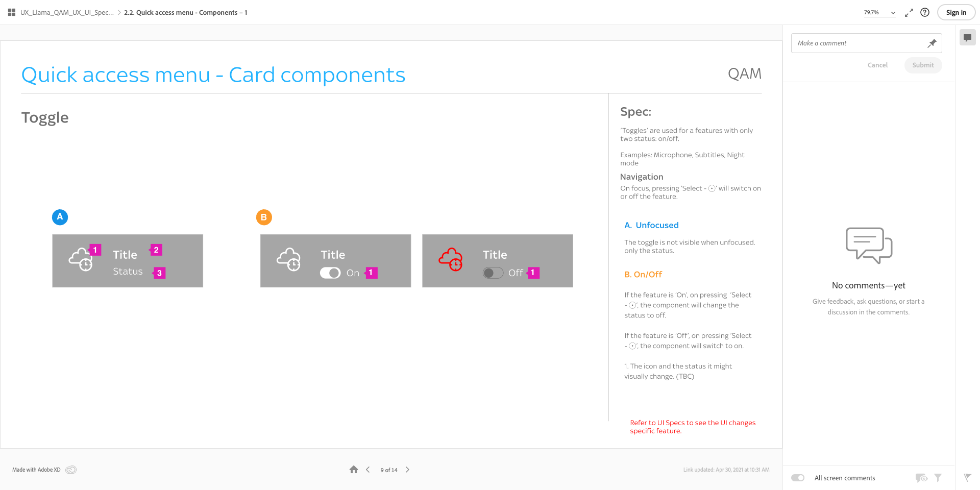Pin the comment to the canvas
This screenshot has height=490, width=980.
click(932, 43)
